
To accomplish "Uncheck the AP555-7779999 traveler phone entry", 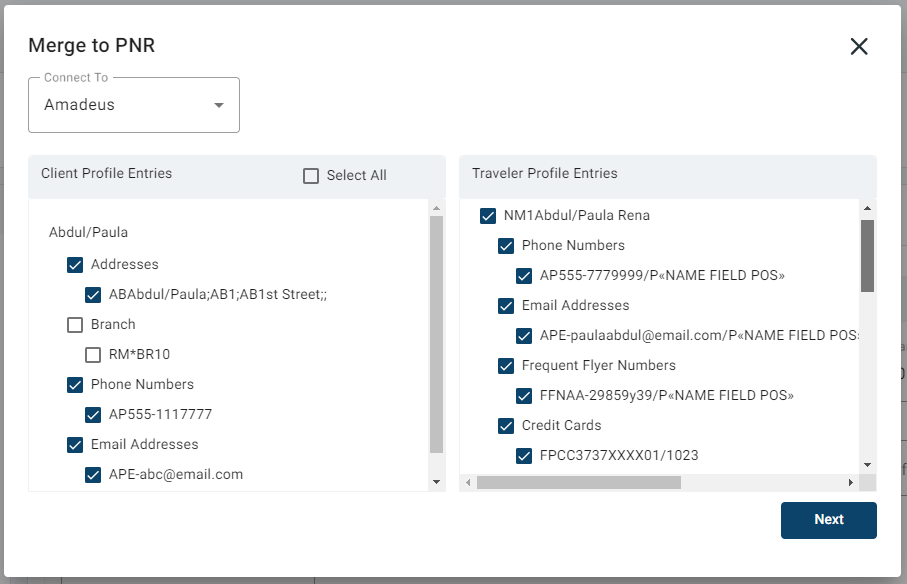I will 524,275.
